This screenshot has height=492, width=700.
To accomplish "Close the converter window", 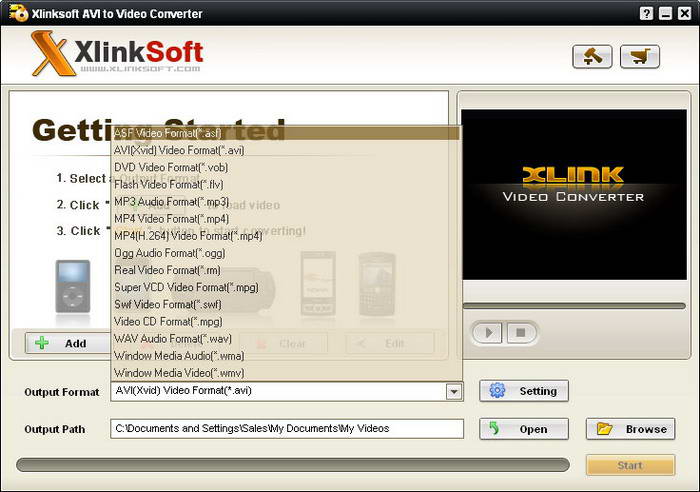I will pos(684,13).
